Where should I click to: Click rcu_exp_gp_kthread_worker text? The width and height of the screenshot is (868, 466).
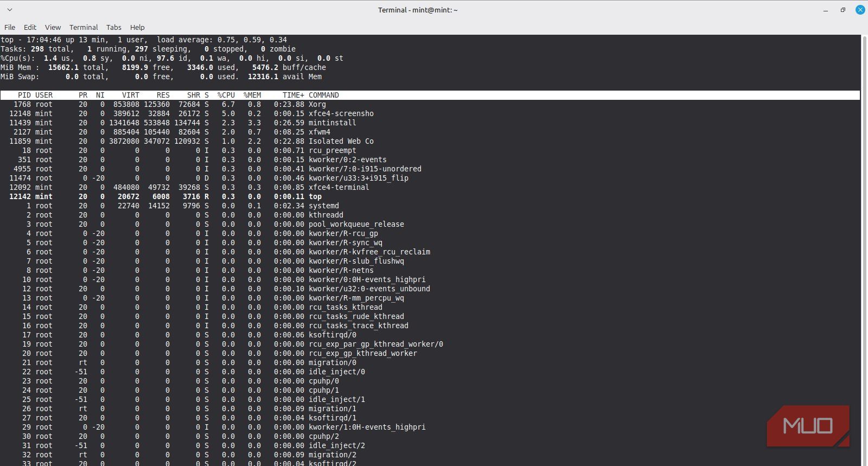coord(363,353)
